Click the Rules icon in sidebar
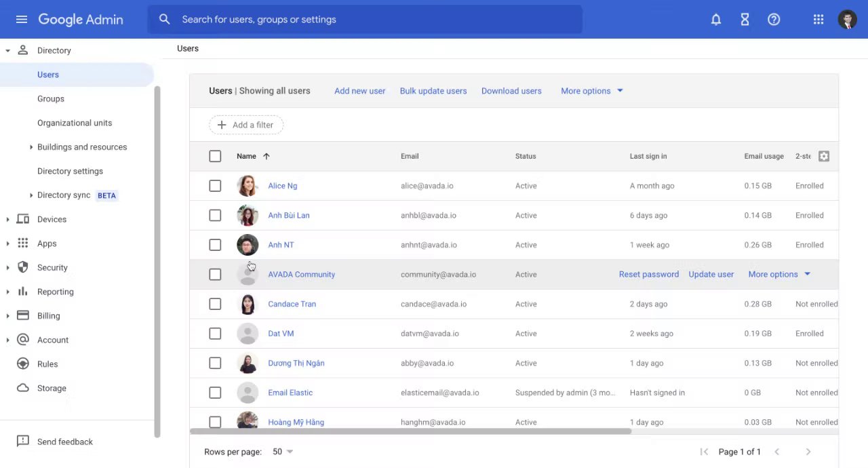868x468 pixels. click(23, 364)
